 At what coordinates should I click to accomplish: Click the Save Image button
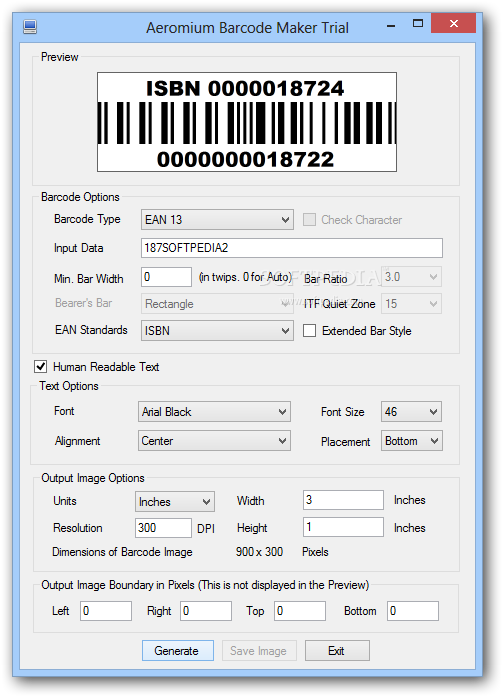pyautogui.click(x=259, y=651)
